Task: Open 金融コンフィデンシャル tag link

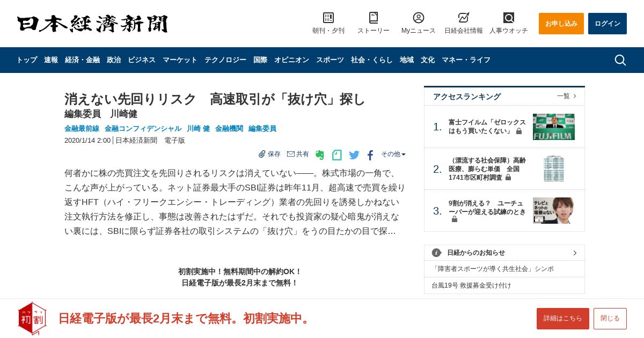Action: [143, 129]
